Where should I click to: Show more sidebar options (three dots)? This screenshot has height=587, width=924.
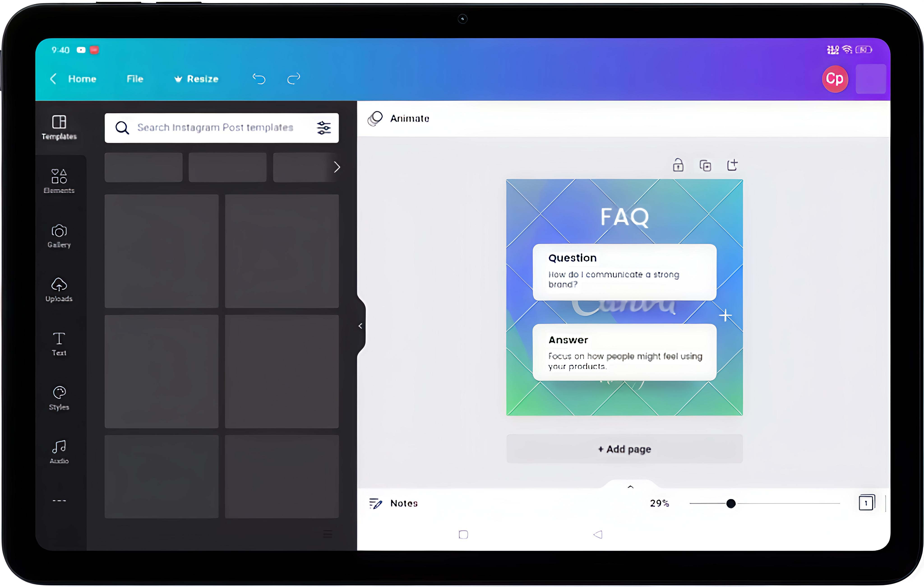[59, 501]
